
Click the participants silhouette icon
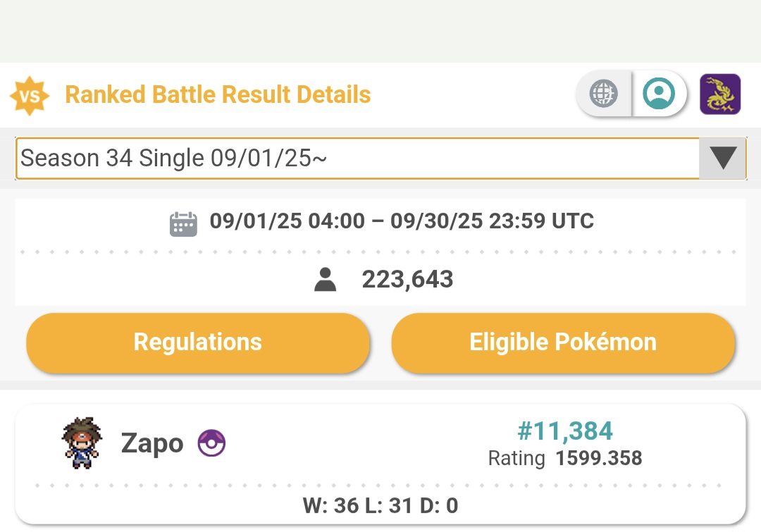pos(325,280)
